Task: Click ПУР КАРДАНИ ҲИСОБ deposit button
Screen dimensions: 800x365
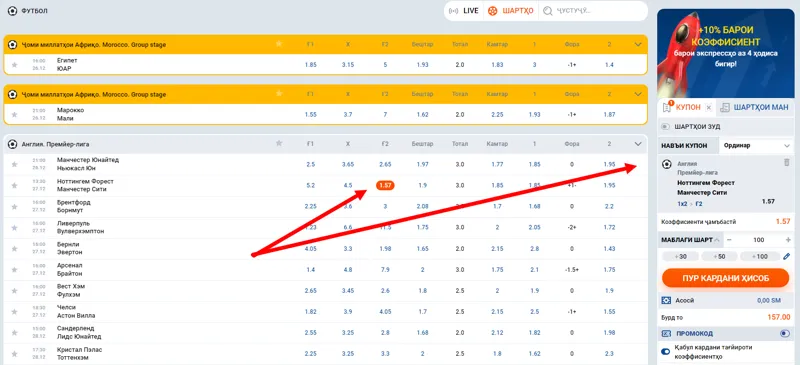Action: (725, 278)
